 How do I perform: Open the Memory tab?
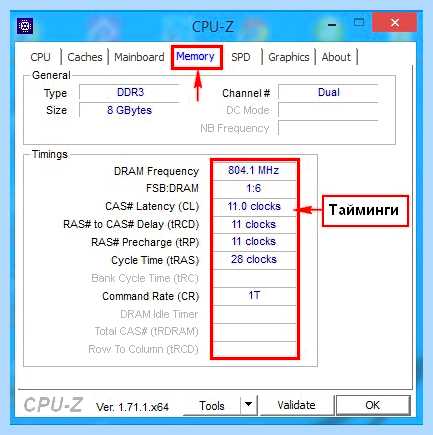pos(195,56)
